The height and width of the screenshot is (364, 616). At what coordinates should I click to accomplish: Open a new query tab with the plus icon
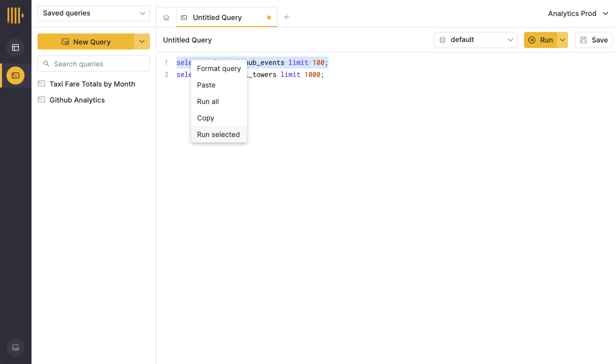click(286, 17)
